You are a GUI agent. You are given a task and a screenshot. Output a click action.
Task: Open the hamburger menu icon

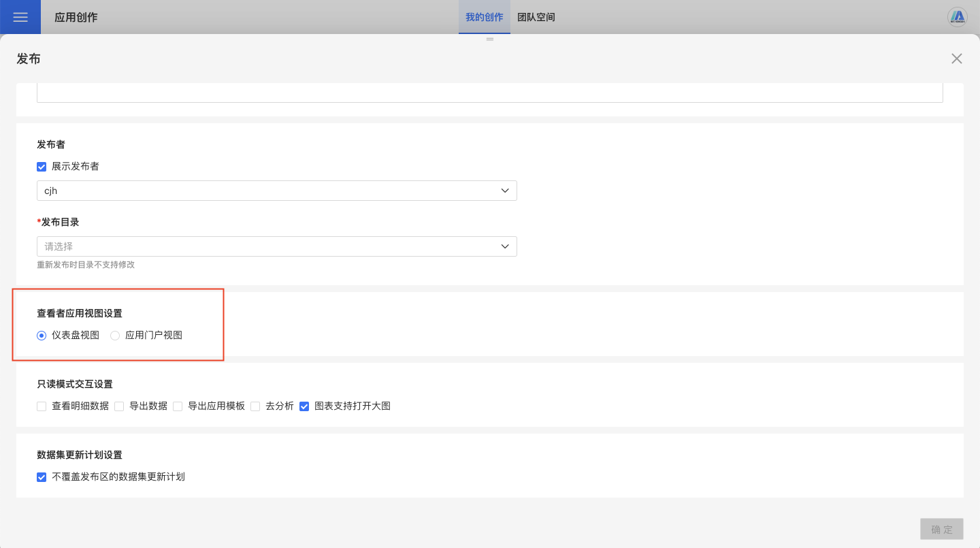pyautogui.click(x=20, y=17)
